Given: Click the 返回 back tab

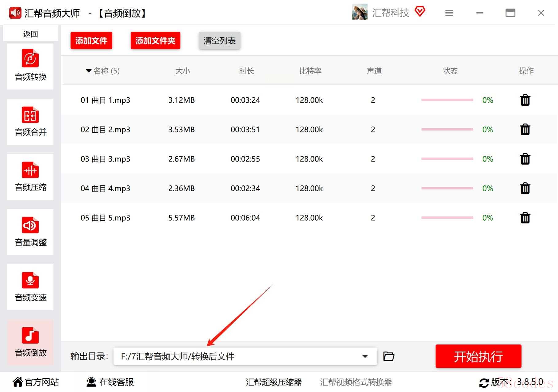Looking at the screenshot, I should click(x=30, y=34).
